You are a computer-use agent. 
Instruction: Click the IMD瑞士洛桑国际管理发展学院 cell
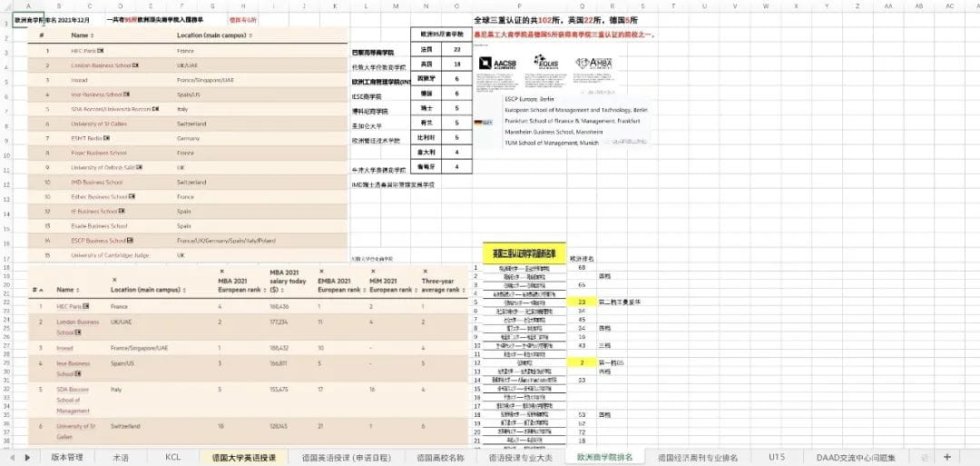[x=393, y=185]
